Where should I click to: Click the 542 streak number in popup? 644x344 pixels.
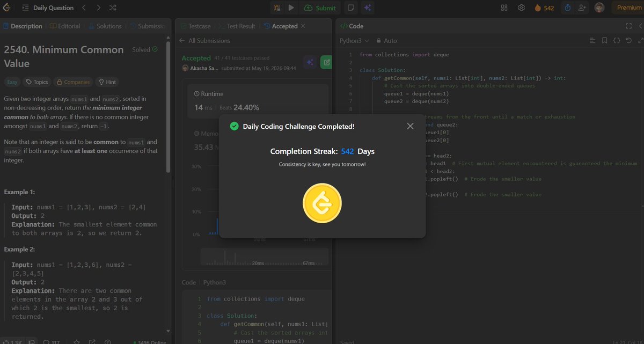point(347,151)
